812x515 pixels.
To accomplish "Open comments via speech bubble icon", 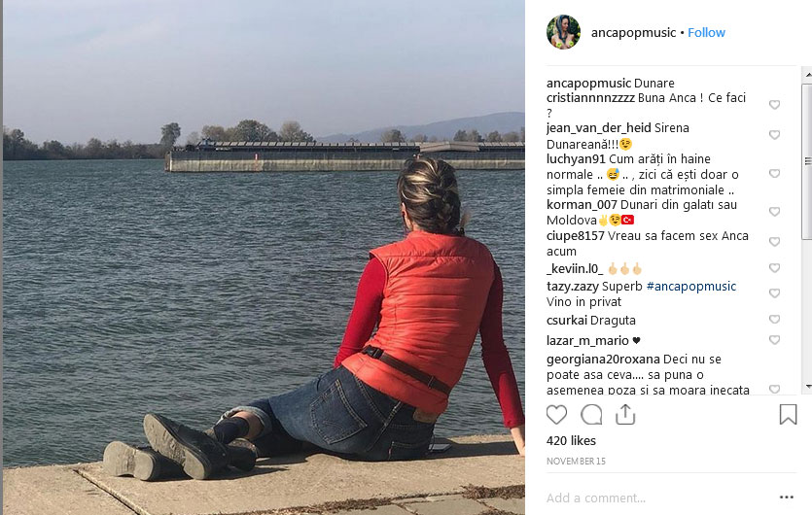I will [591, 415].
